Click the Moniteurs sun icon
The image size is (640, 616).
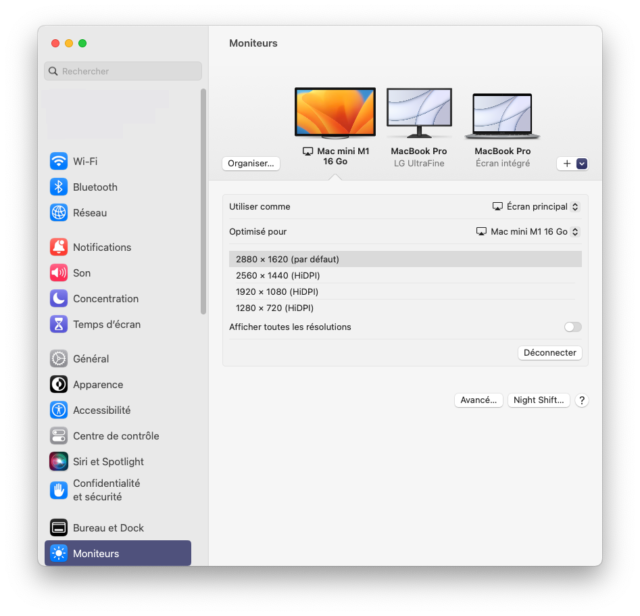tap(59, 553)
